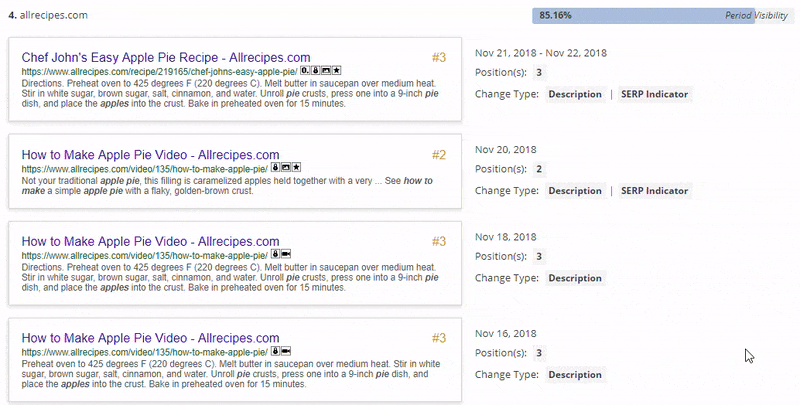
Task: Click the first SERP indicator icon after Chef John's URL
Action: [x=305, y=72]
